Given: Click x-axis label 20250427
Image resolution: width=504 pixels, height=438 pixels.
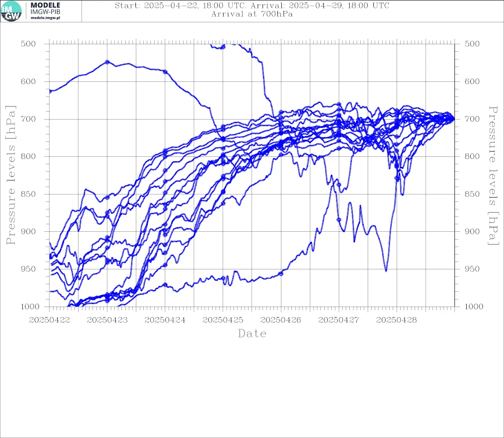Looking at the screenshot, I should pyautogui.click(x=339, y=320).
